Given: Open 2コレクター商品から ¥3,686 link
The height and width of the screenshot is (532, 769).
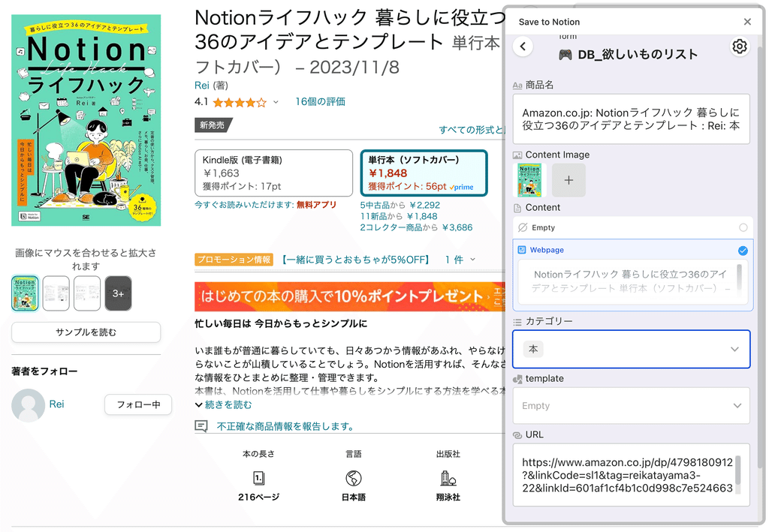Looking at the screenshot, I should (416, 227).
